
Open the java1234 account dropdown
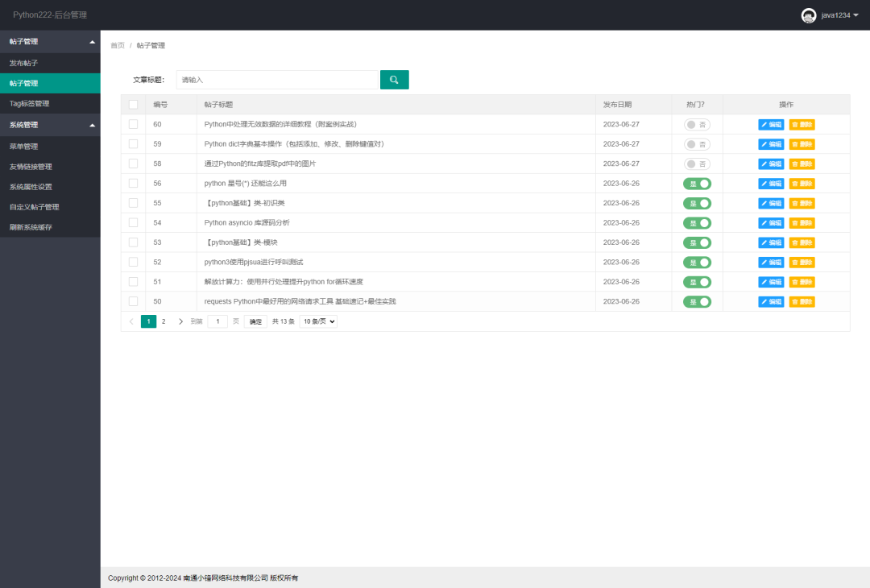[x=839, y=14]
